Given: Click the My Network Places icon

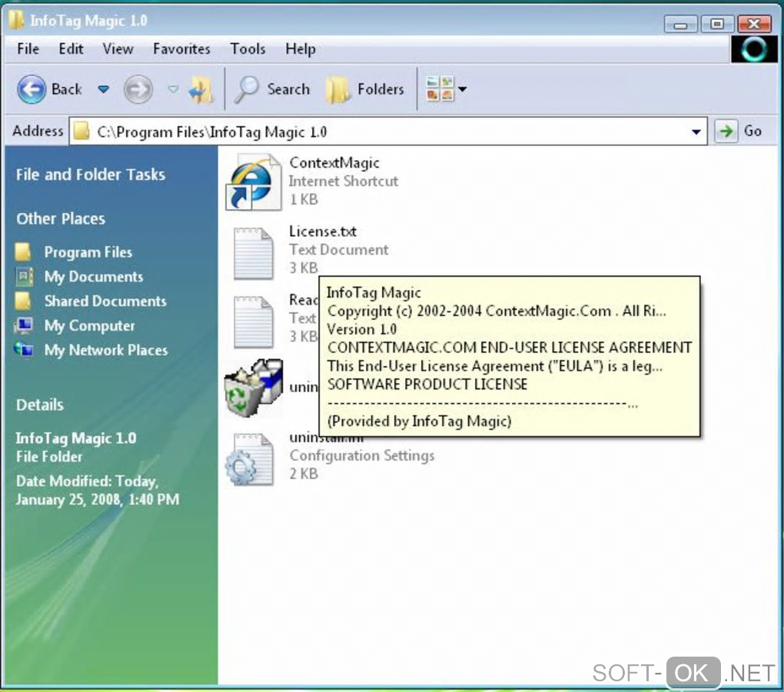Looking at the screenshot, I should coord(24,350).
